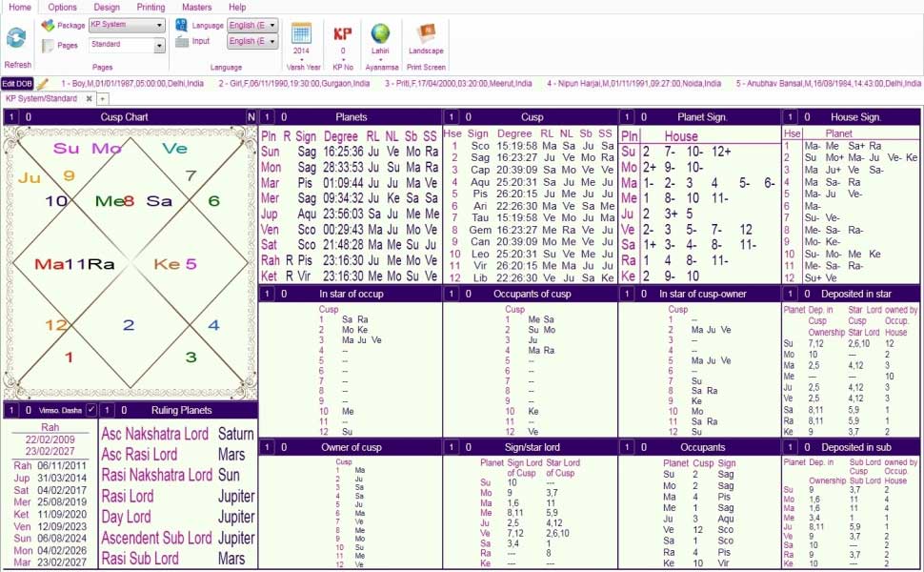The height and width of the screenshot is (572, 924).
Task: Click the 0 button in Deposited in sub header
Action: [x=808, y=447]
